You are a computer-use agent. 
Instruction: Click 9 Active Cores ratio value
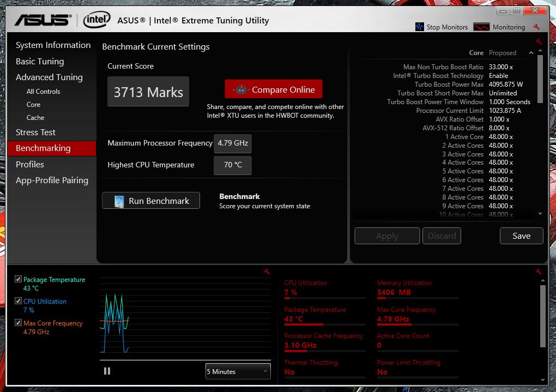501,206
